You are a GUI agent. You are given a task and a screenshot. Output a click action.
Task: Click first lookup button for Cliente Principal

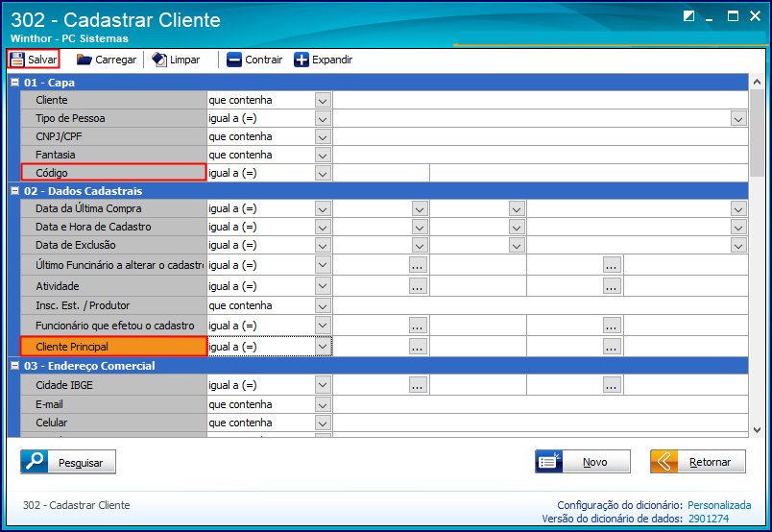click(x=418, y=347)
